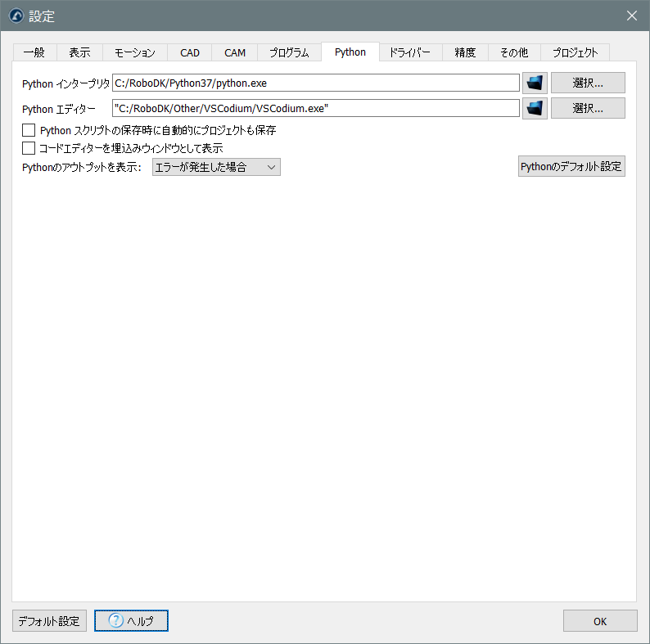
Task: Enable auto-save project on Python script save
Action: pos(29,130)
